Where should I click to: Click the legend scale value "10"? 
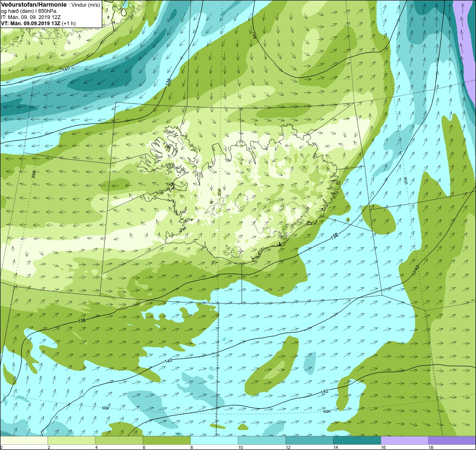pos(240,447)
